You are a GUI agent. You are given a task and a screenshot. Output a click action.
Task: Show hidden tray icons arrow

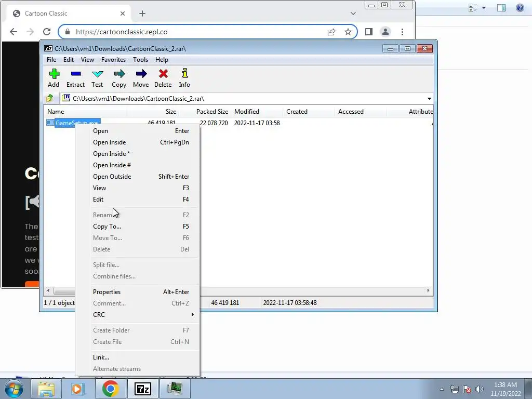(x=442, y=389)
